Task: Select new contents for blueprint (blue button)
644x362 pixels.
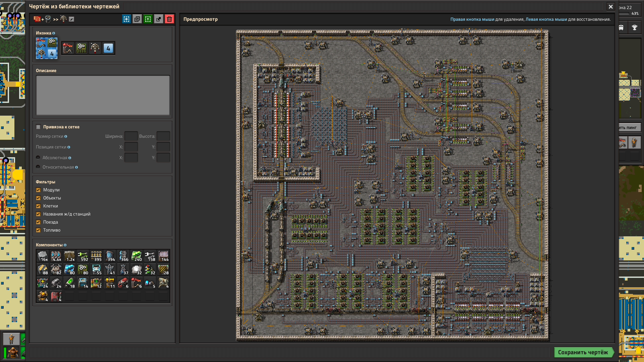Action: click(126, 19)
